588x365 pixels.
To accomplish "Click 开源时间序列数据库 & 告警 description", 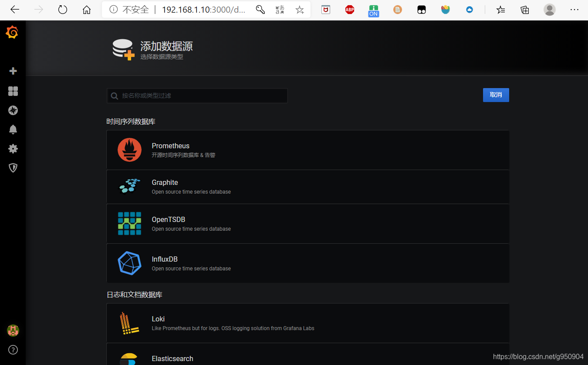I will click(x=183, y=155).
